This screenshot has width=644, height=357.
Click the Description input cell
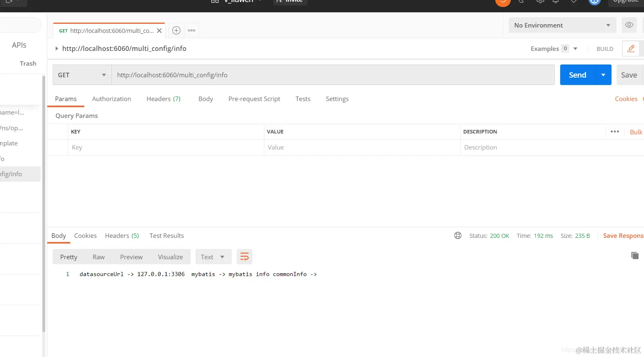pos(552,147)
